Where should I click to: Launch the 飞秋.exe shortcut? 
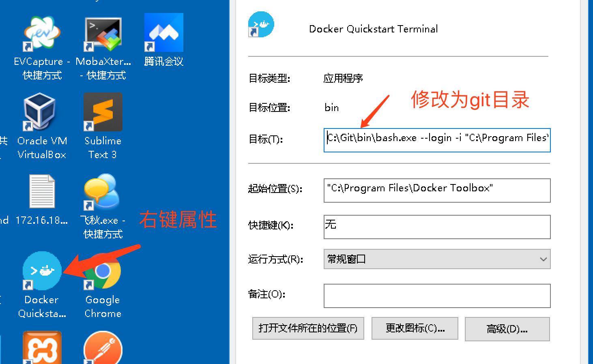[101, 191]
